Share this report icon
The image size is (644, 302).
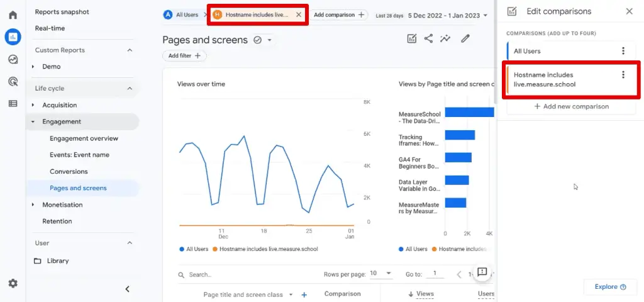click(428, 38)
